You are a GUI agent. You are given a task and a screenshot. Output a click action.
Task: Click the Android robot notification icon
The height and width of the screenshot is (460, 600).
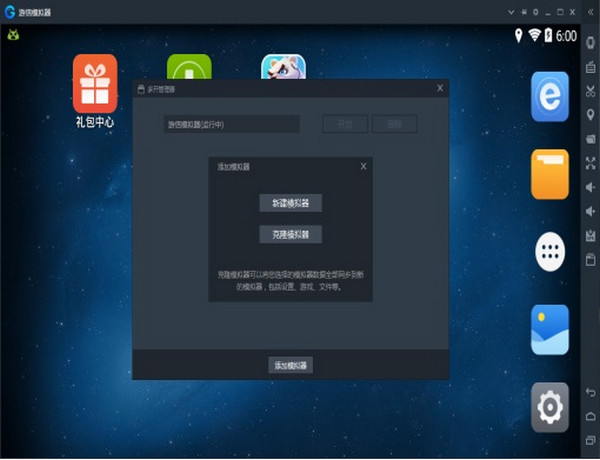[13, 35]
